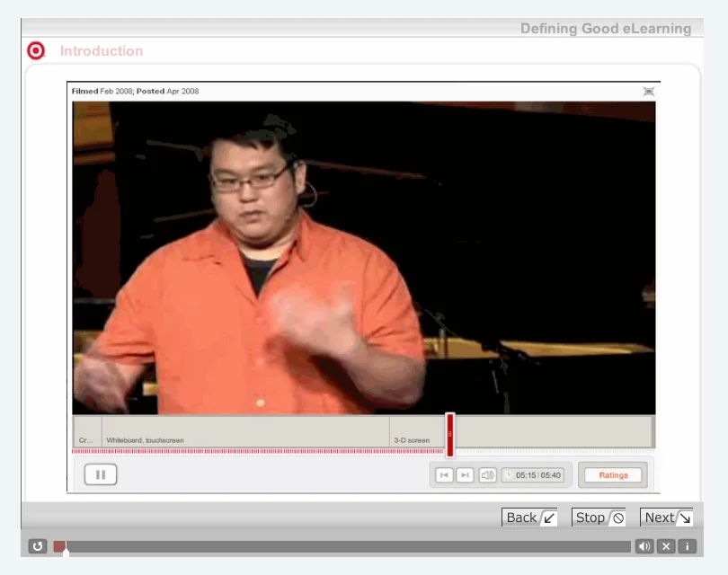Skip to previous chapter in video

tap(444, 474)
